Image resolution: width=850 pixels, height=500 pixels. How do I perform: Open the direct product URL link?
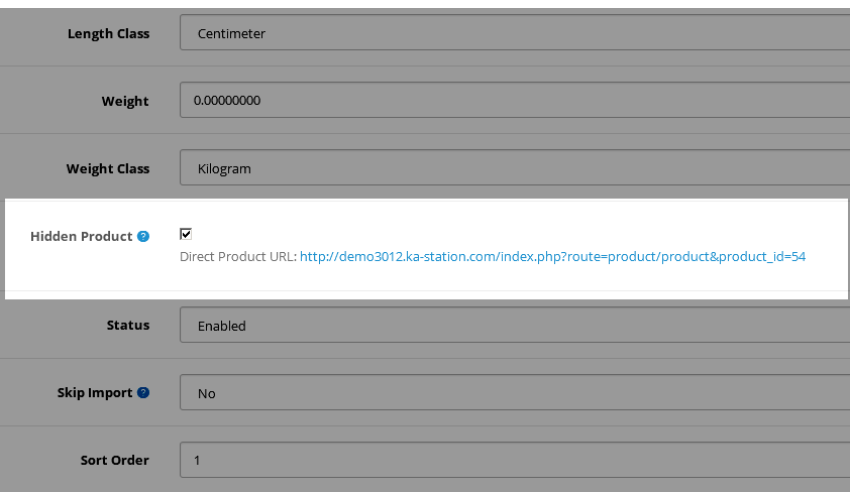click(x=552, y=257)
